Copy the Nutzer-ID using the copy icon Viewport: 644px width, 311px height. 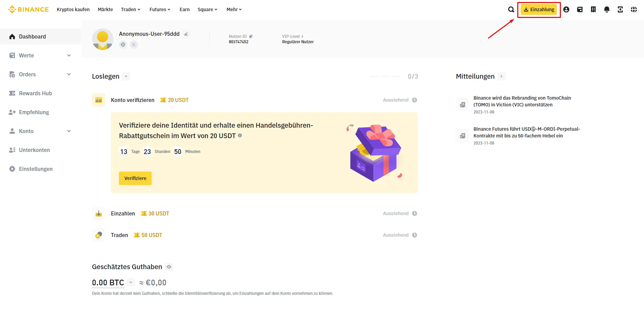coord(251,36)
